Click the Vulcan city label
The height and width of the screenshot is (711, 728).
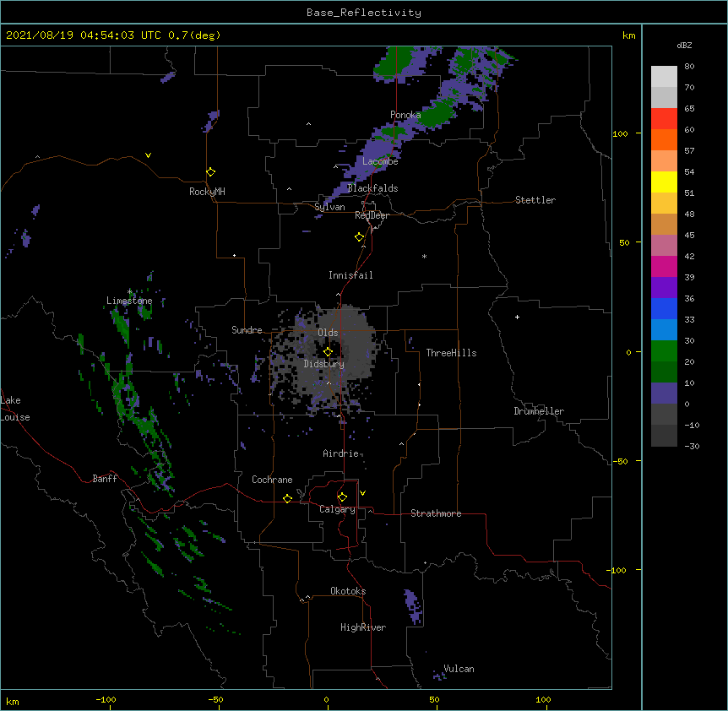coord(459,669)
